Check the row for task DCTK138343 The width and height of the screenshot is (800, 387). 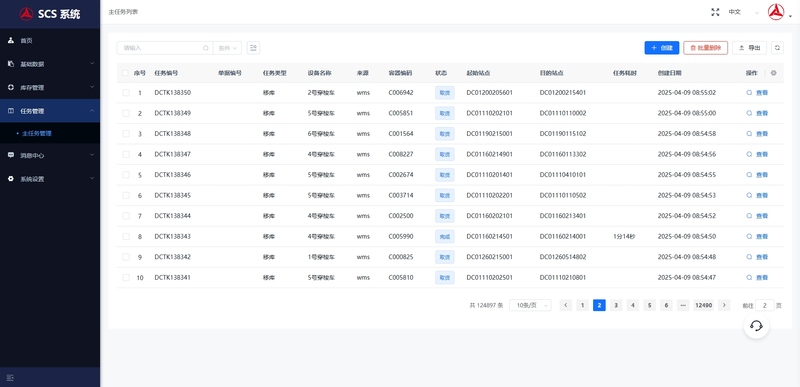(x=126, y=237)
